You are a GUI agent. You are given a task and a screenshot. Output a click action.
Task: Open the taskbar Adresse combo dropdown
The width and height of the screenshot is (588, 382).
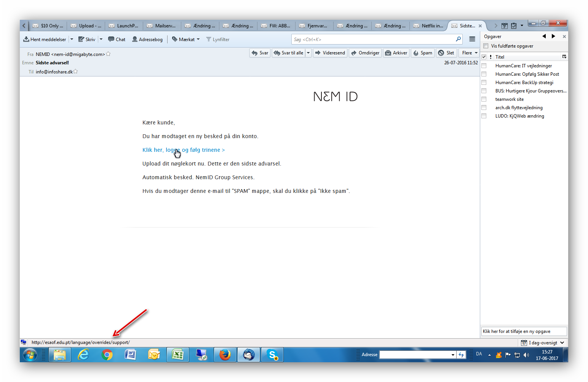[x=453, y=355]
